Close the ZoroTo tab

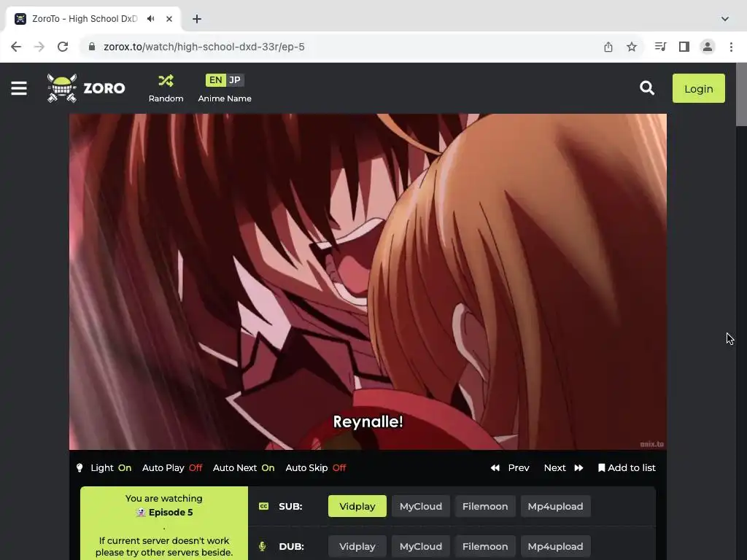[x=169, y=19]
